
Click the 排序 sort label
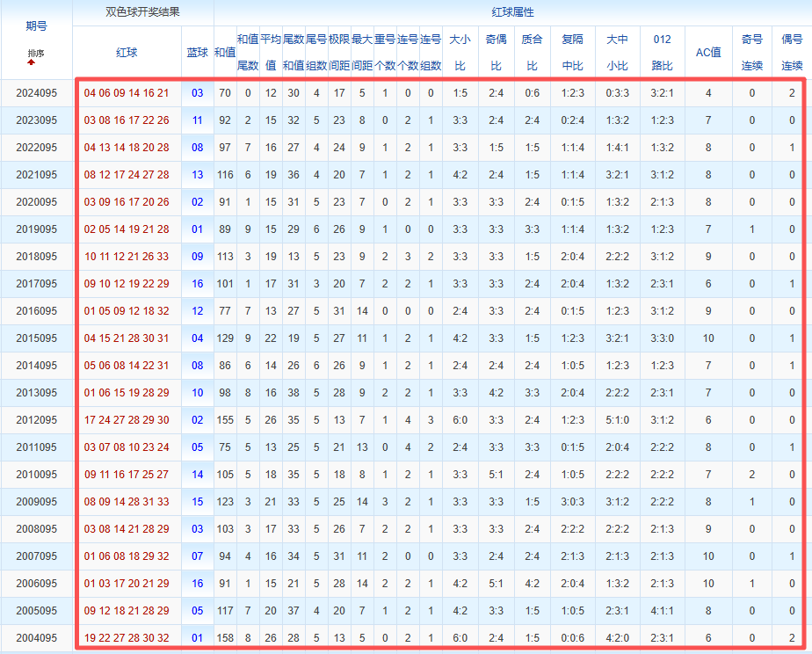point(35,54)
